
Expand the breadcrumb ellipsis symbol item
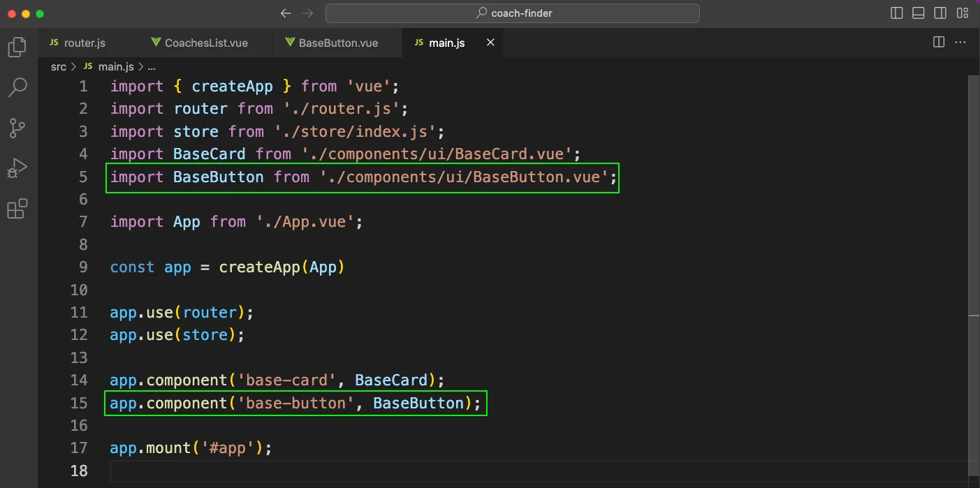(152, 67)
